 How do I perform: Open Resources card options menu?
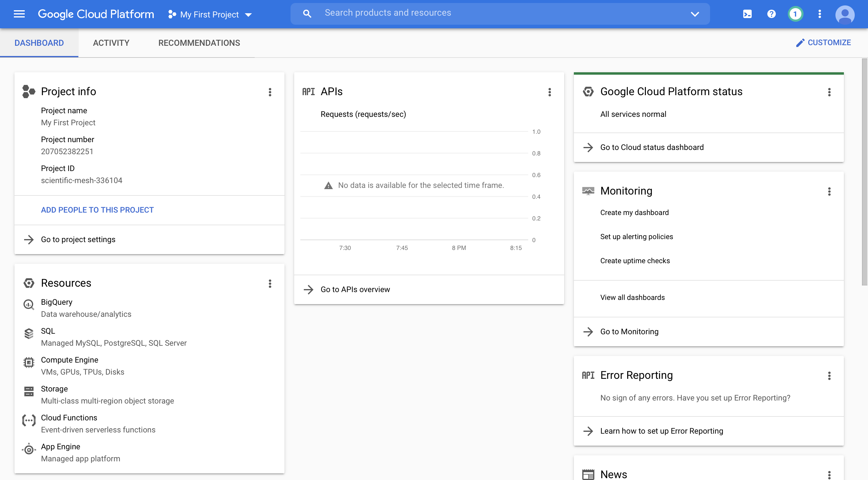click(270, 283)
